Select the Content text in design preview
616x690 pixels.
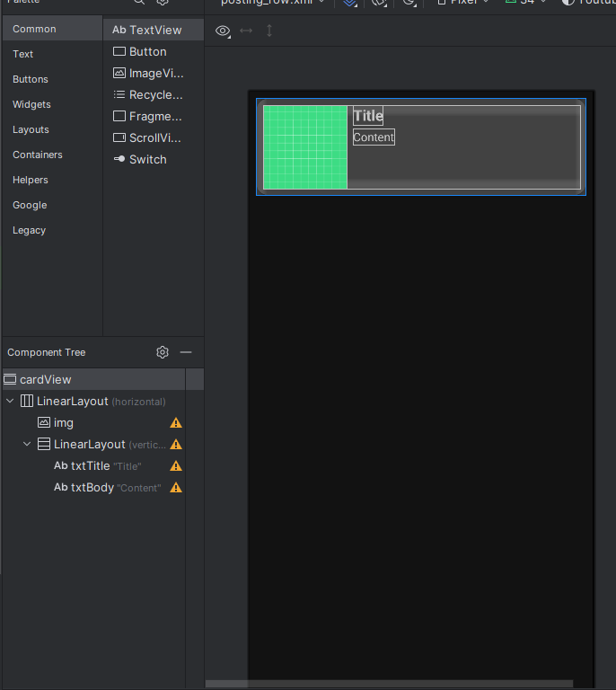[374, 137]
